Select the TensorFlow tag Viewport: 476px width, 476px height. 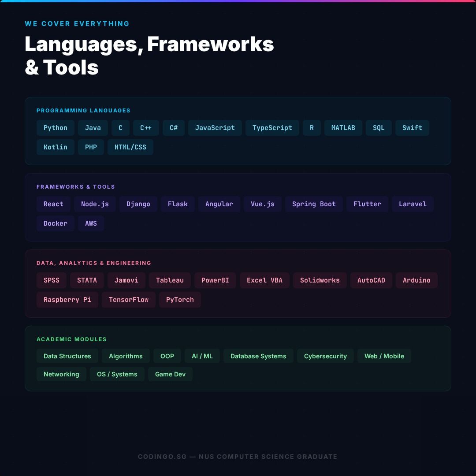point(129,300)
